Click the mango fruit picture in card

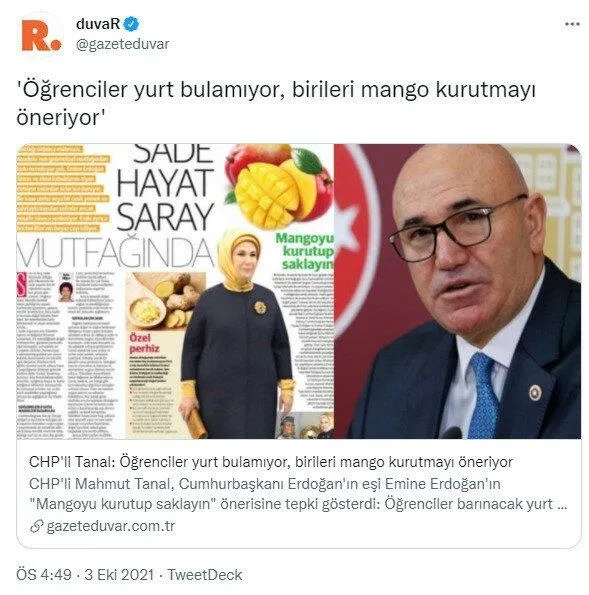pyautogui.click(x=279, y=186)
